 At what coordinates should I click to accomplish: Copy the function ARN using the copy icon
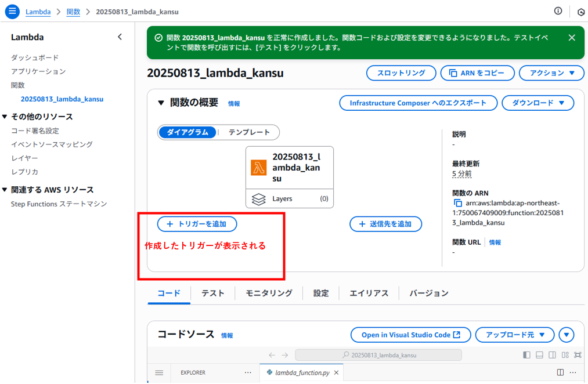pos(457,203)
